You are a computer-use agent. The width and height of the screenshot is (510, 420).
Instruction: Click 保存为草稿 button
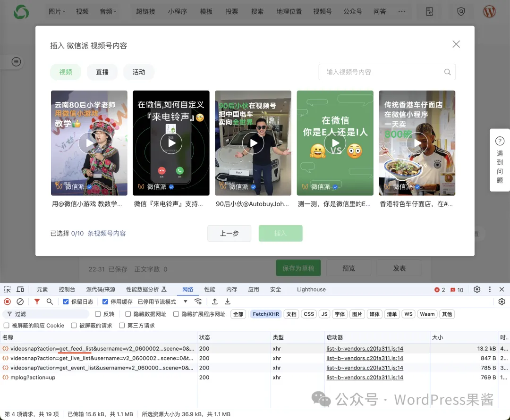298,268
